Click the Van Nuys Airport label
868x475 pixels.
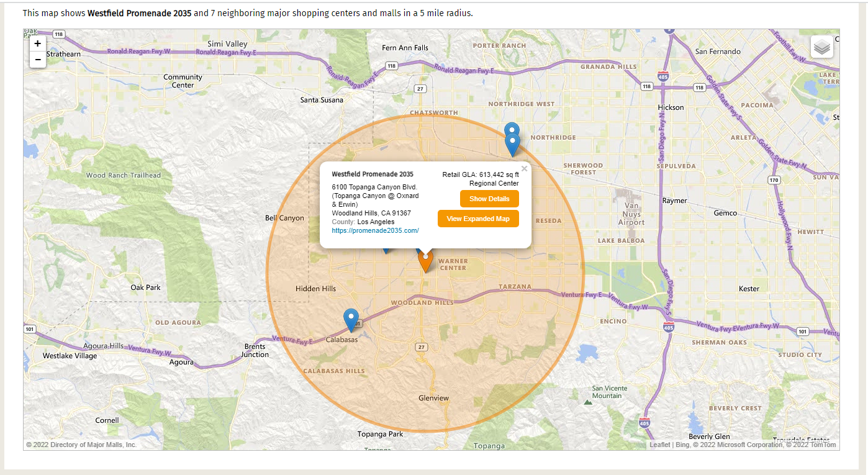tap(631, 214)
